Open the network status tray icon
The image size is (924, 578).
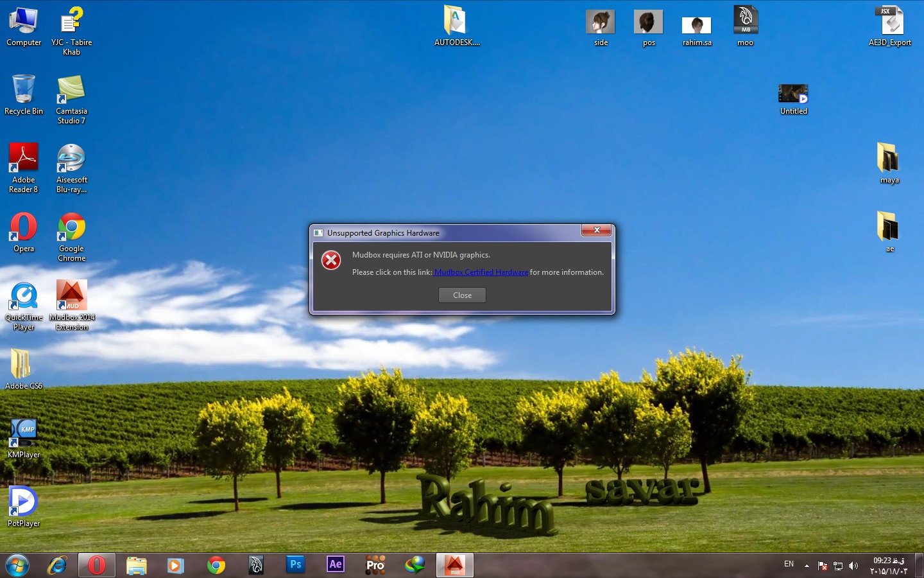click(x=838, y=566)
